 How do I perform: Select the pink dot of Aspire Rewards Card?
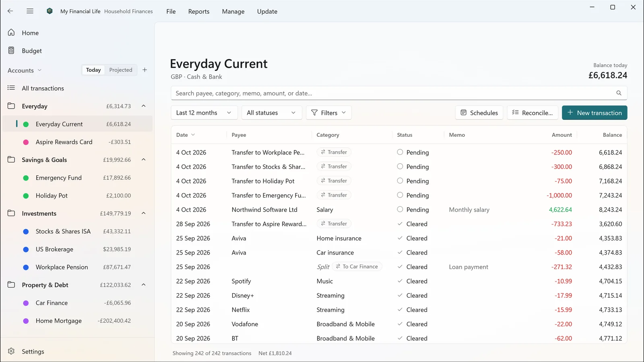(x=26, y=142)
